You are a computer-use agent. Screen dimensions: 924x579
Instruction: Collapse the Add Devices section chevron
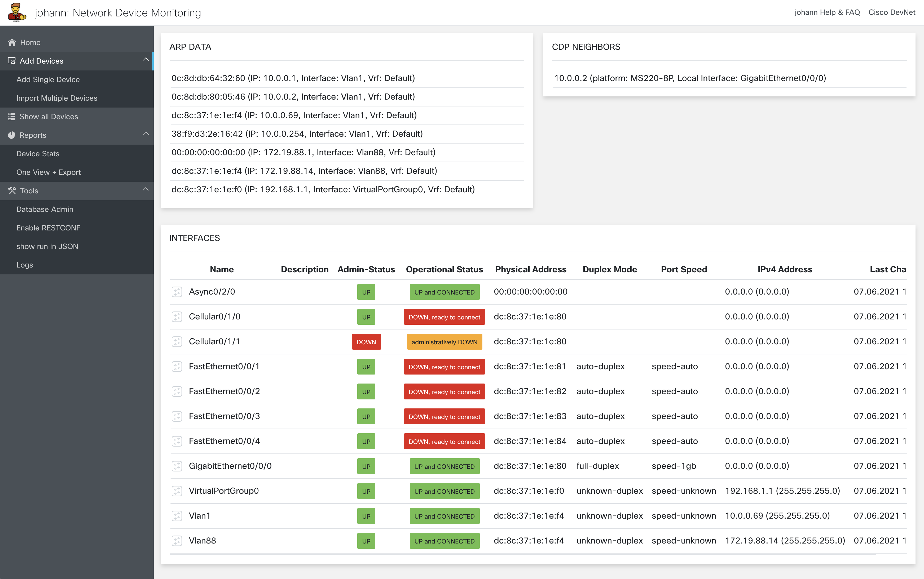click(x=146, y=60)
